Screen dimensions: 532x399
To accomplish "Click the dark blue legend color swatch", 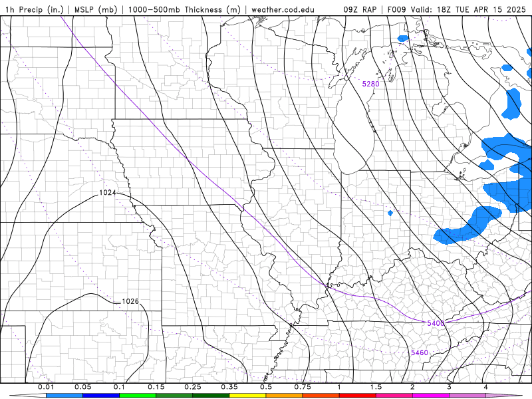I will click(x=101, y=396).
